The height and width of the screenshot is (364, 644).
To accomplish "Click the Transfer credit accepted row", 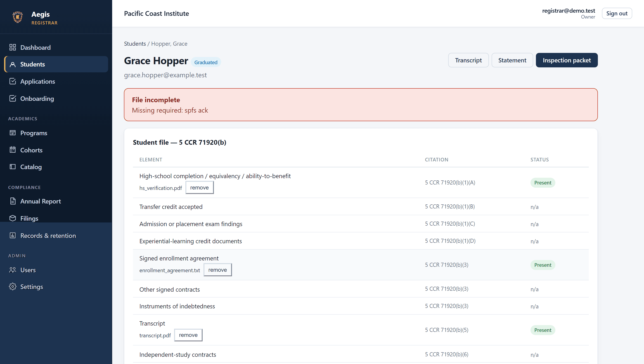I will (x=361, y=206).
